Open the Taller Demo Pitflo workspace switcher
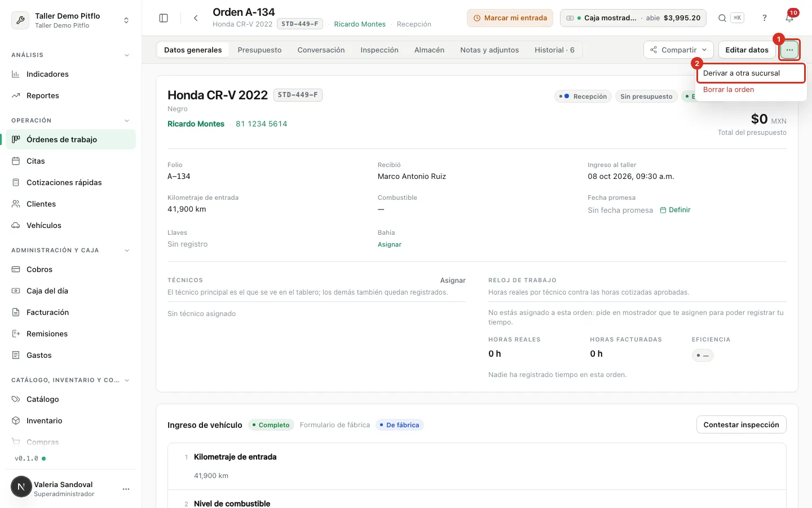This screenshot has width=812, height=508. point(70,20)
